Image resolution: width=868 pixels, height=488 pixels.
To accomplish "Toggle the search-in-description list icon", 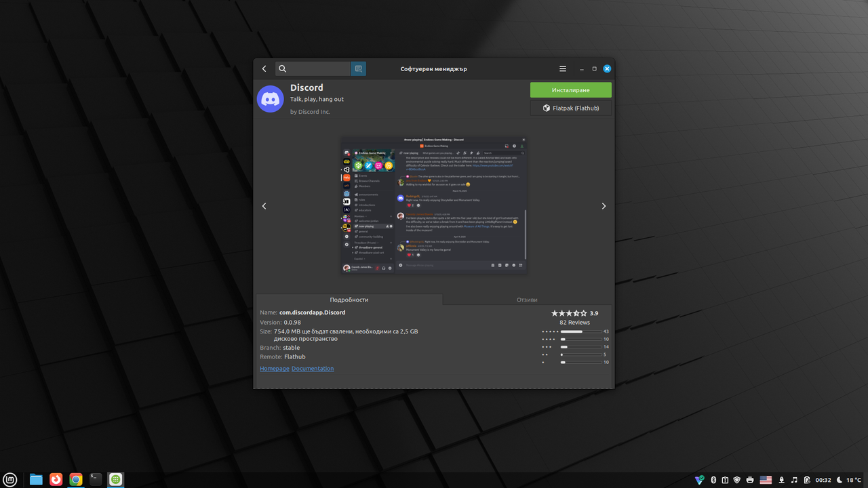I will pos(359,68).
